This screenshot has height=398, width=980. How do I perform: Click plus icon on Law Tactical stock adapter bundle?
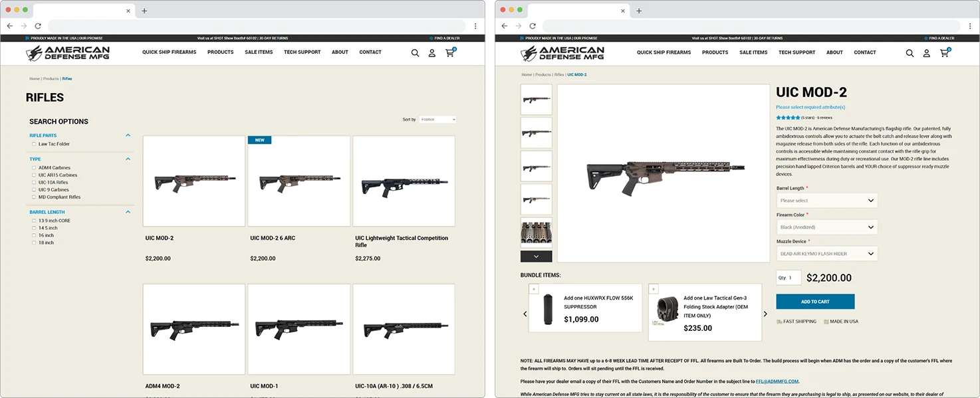tap(654, 288)
